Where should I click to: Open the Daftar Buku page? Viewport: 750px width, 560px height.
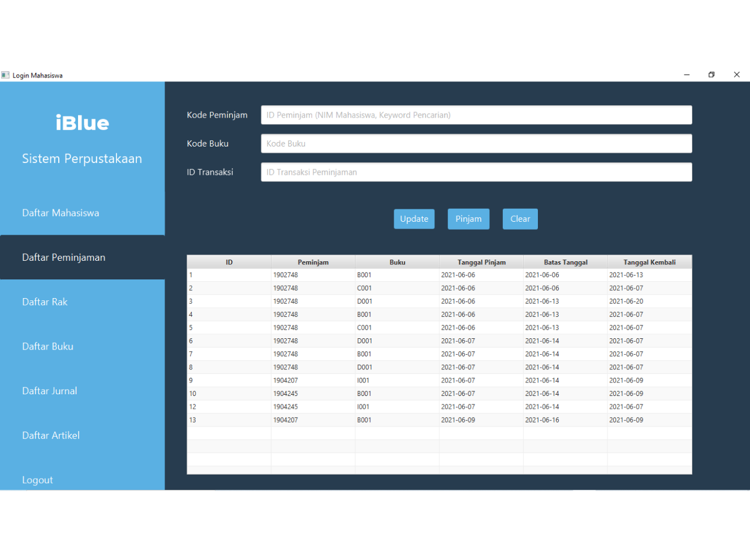click(x=48, y=346)
